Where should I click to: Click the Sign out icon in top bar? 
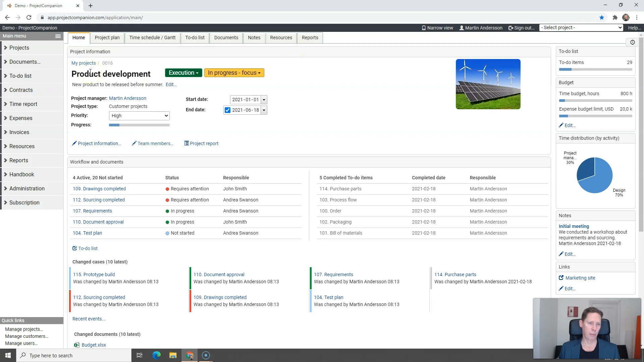tap(511, 28)
